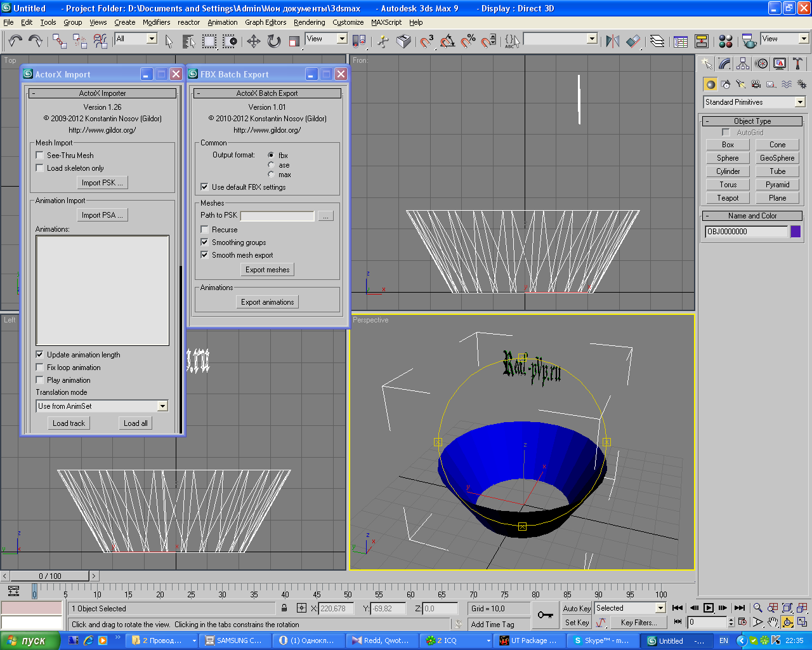Uncheck Smooth mesh export option
Screen dimensions: 812x650
coord(204,255)
